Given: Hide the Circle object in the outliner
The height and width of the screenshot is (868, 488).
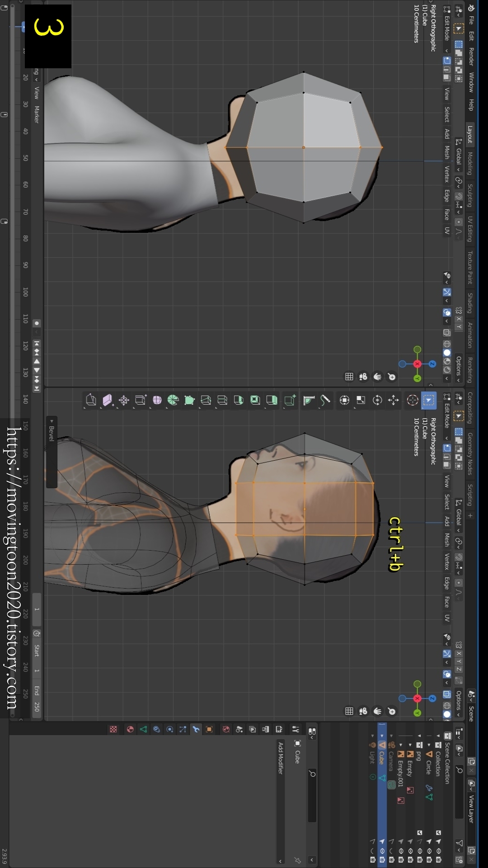Looking at the screenshot, I should pos(429,851).
